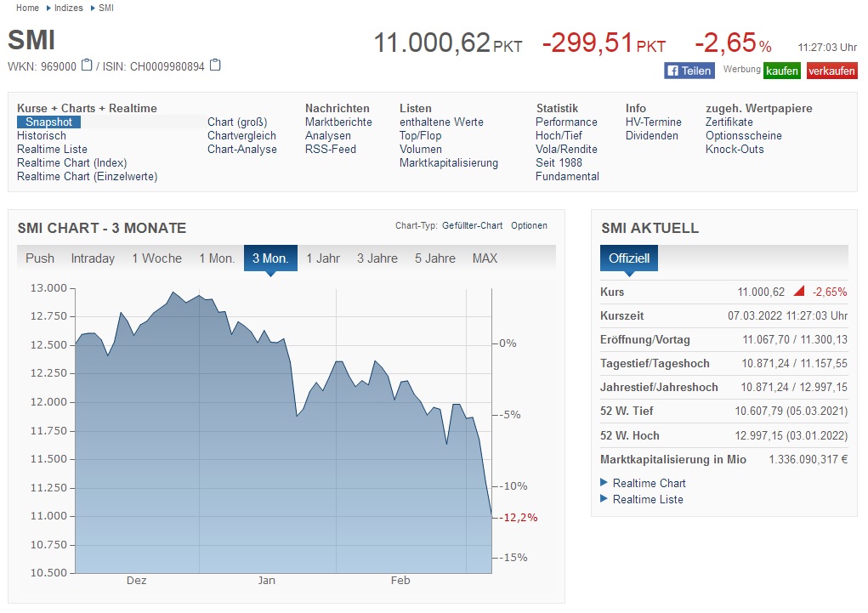Open the Dividenden link under Info

pyautogui.click(x=652, y=135)
